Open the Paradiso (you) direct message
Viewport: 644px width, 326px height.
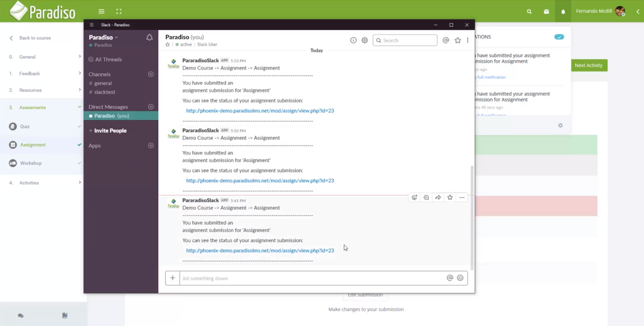[x=121, y=116]
